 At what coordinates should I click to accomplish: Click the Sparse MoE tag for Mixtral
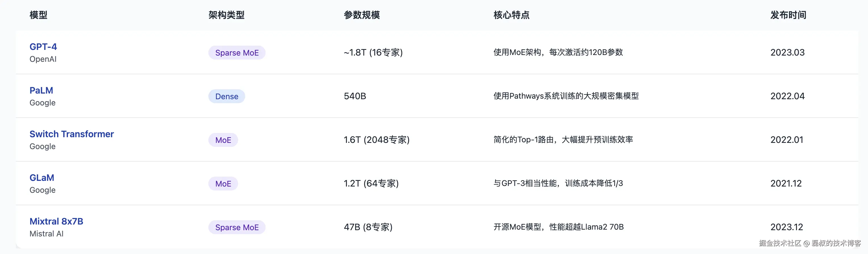pyautogui.click(x=237, y=227)
